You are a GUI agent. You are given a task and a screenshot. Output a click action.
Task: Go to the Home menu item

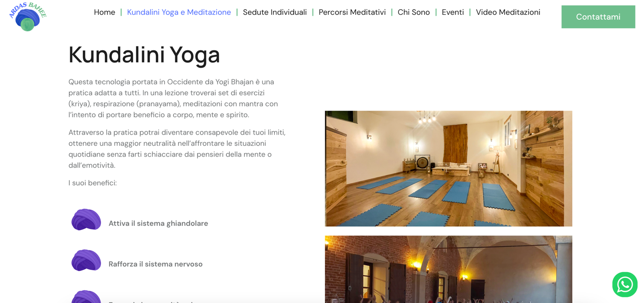click(x=105, y=12)
